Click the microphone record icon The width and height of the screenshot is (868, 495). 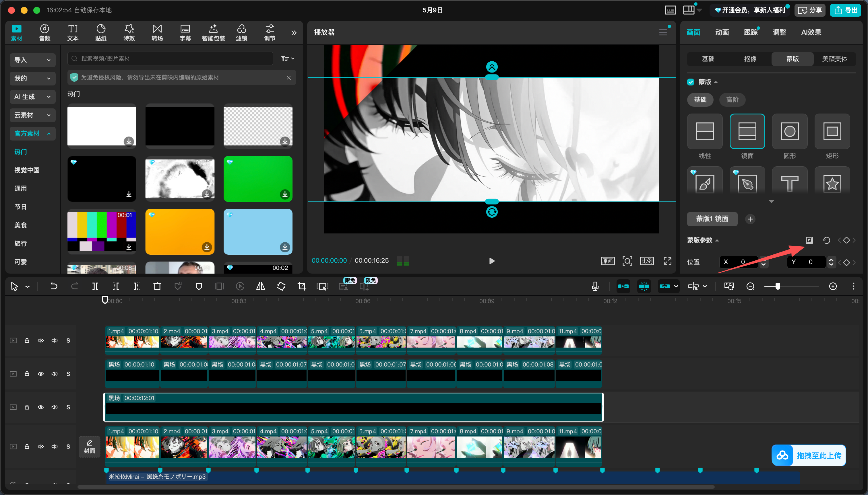tap(595, 286)
